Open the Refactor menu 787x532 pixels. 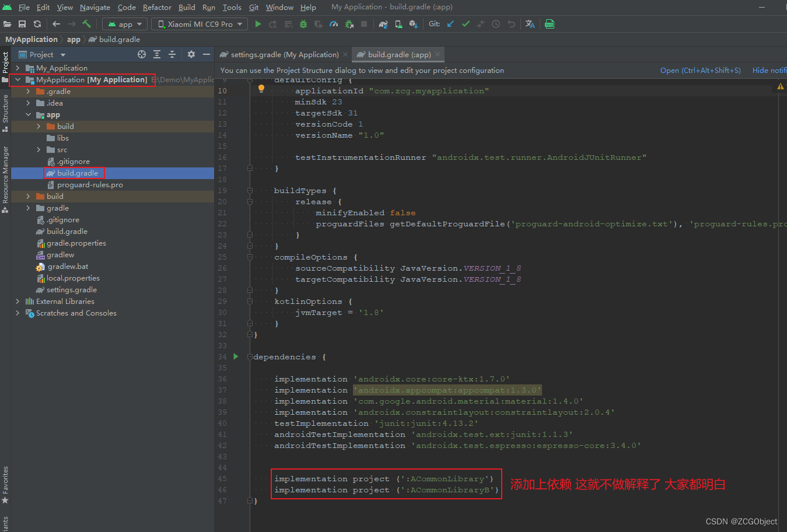click(x=157, y=7)
